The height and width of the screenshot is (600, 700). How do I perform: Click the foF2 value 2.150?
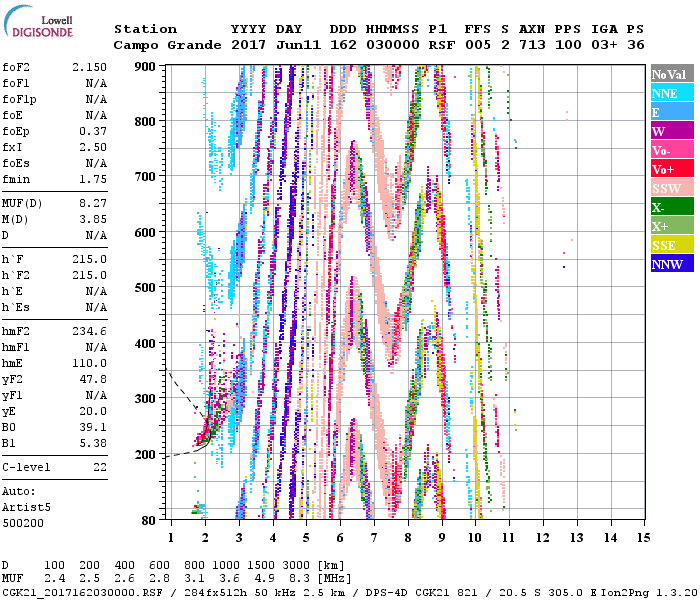point(89,67)
